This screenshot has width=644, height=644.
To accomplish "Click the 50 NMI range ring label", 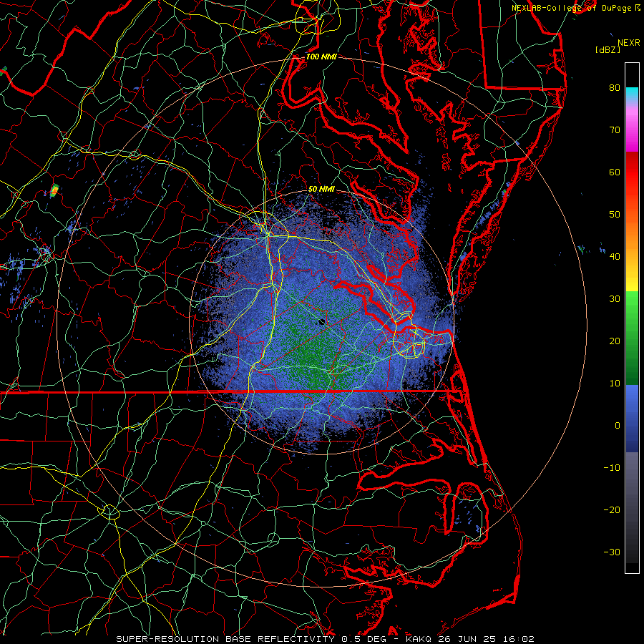I will click(x=321, y=190).
